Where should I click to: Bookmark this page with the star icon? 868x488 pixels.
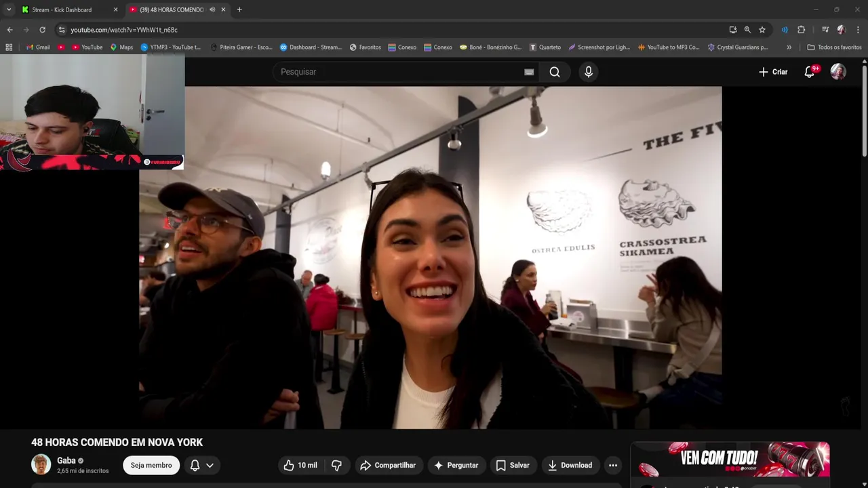click(762, 30)
